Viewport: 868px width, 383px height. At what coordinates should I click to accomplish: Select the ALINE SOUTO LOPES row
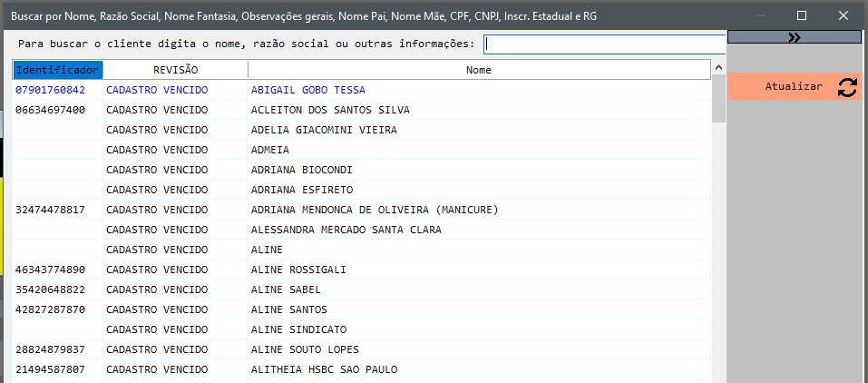click(x=305, y=349)
